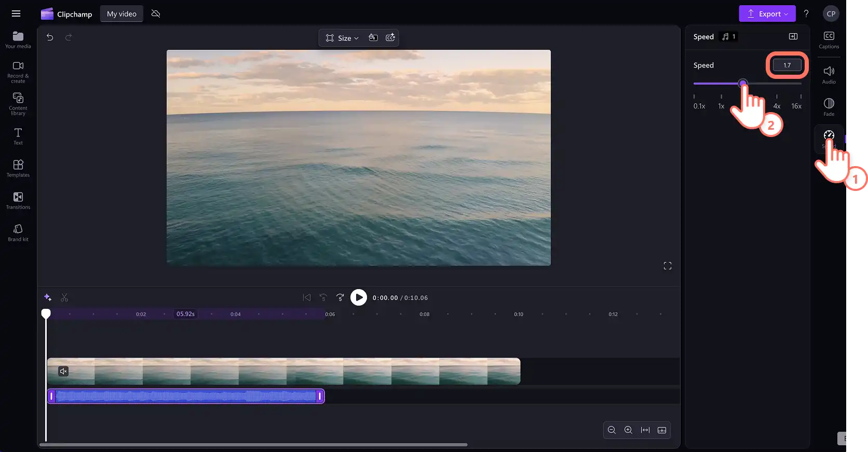Expand the Size dropdown
Image resolution: width=868 pixels, height=452 pixels.
343,38
